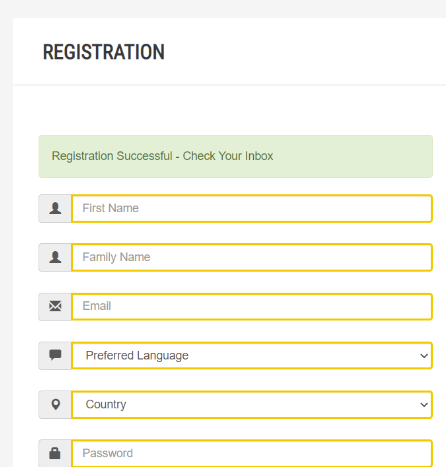Focus the Password input field
The height and width of the screenshot is (467, 446).
point(252,453)
